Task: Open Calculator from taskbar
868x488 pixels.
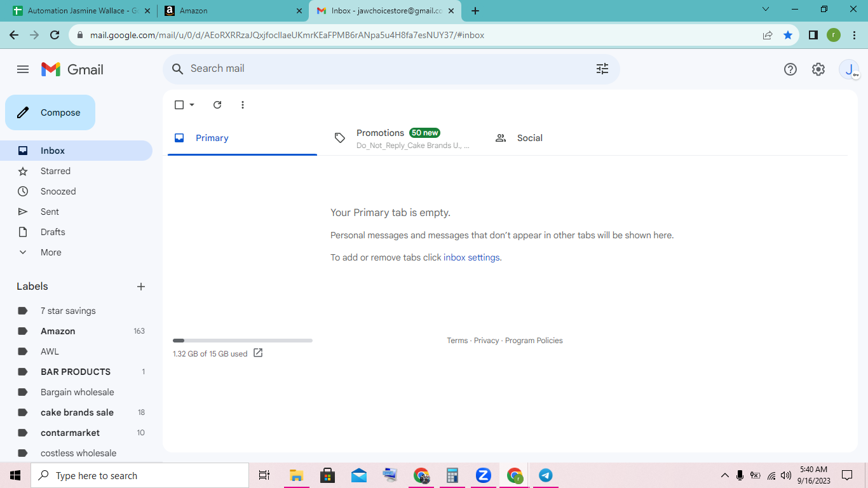Action: coord(452,475)
